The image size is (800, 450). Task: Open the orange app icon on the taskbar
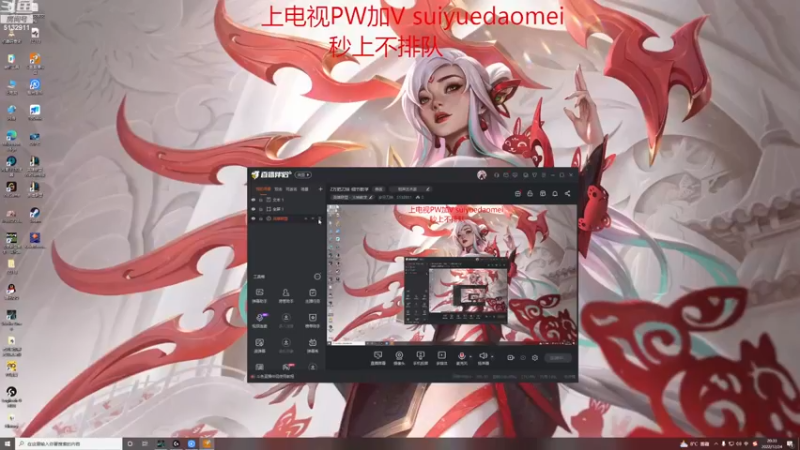[207, 444]
